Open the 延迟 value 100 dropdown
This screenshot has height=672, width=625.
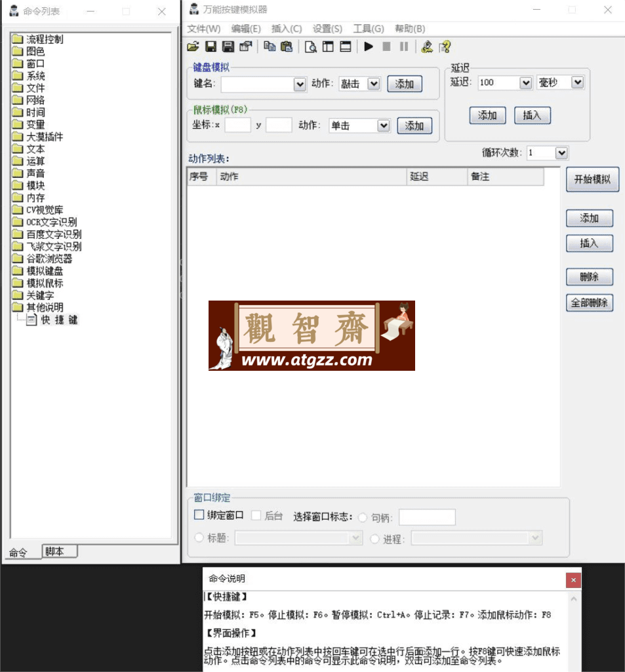click(x=525, y=82)
